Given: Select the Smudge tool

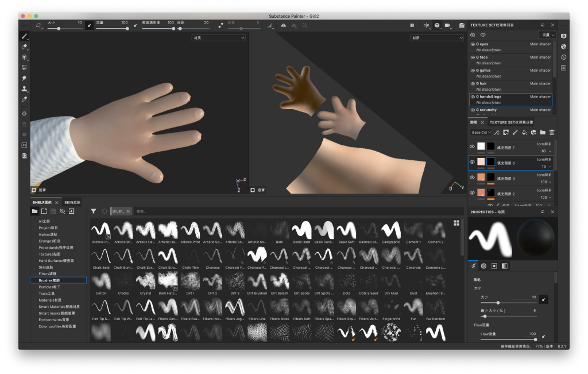Looking at the screenshot, I should point(24,78).
